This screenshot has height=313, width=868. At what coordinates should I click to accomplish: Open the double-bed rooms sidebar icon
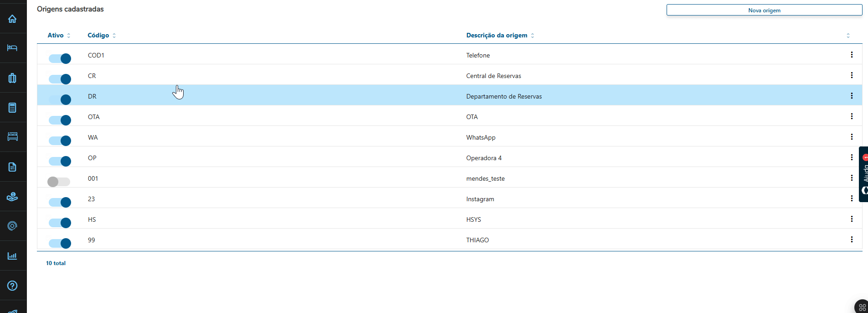tap(12, 137)
